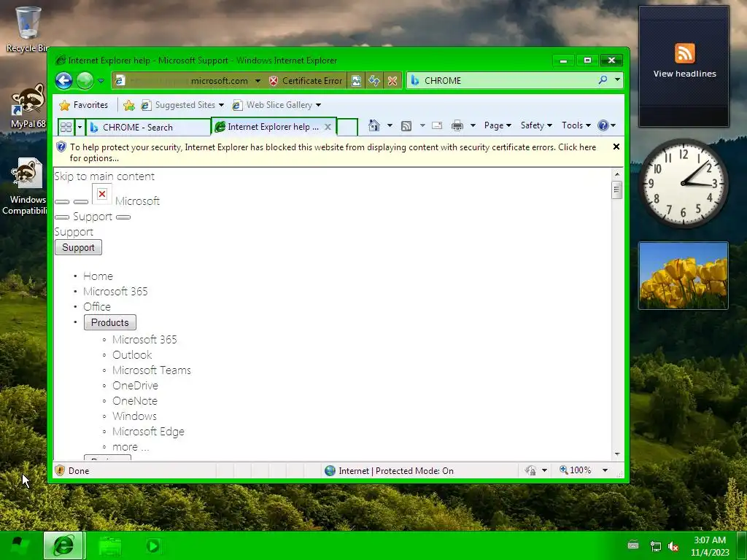Expand the Home button dropdown arrow

[390, 125]
